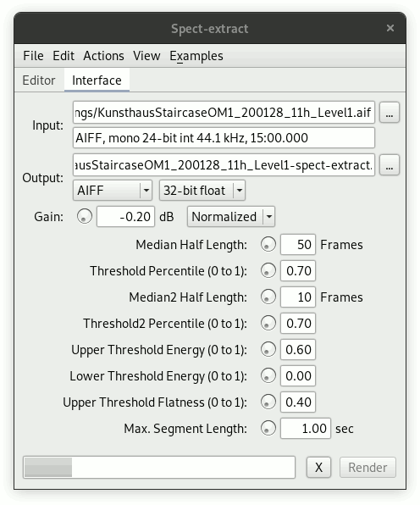Click the Threshold Percentile knob
The width and height of the screenshot is (420, 505).
pos(268,270)
